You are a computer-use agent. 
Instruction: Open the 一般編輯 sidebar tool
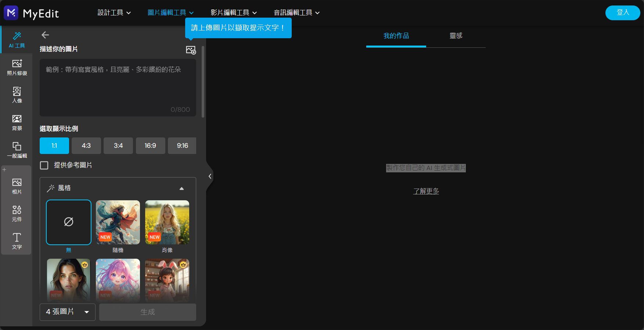(17, 150)
